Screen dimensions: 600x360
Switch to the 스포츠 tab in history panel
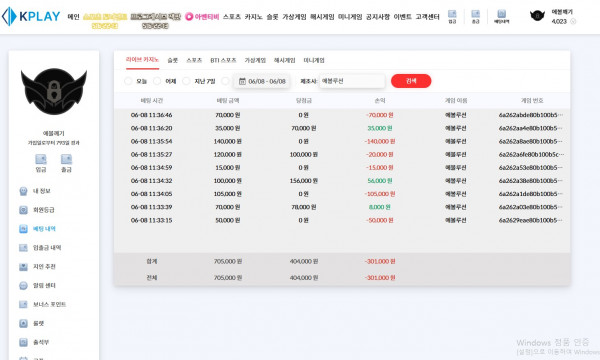(x=194, y=60)
